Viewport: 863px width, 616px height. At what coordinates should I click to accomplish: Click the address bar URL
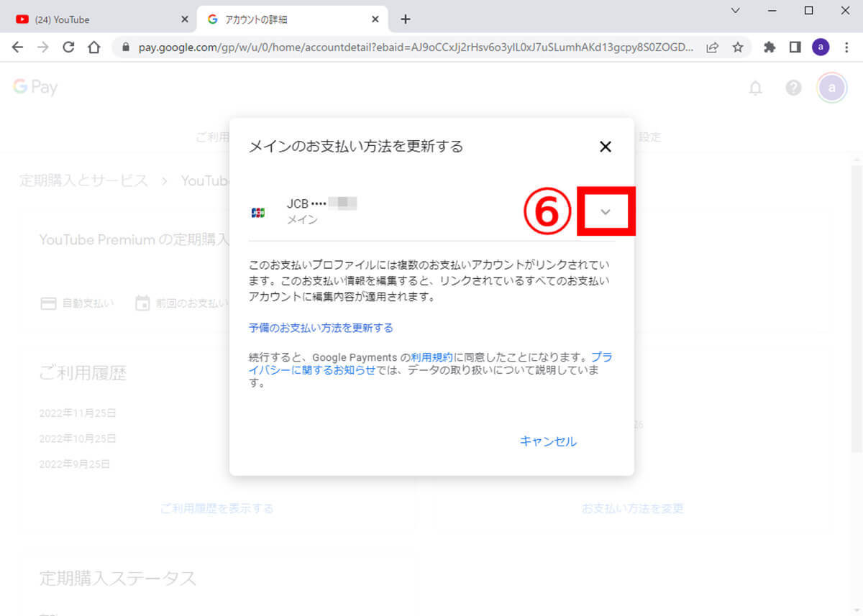pyautogui.click(x=416, y=47)
